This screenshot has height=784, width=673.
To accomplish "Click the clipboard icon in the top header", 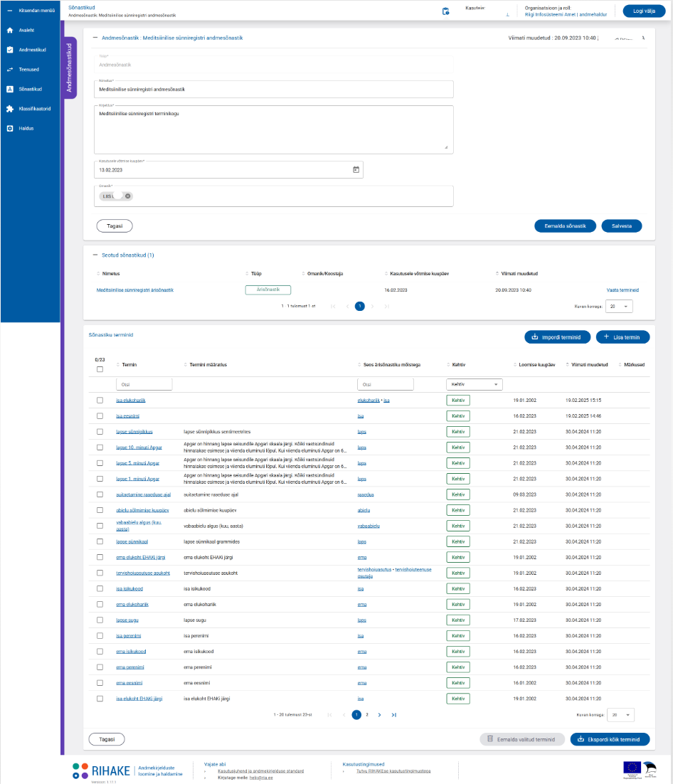I will click(445, 11).
